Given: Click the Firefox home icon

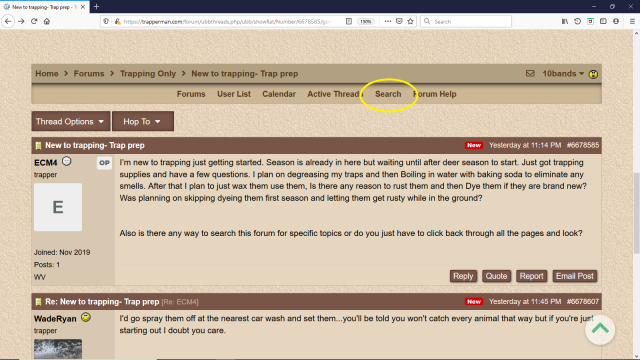Looking at the screenshot, I should pos(47,21).
